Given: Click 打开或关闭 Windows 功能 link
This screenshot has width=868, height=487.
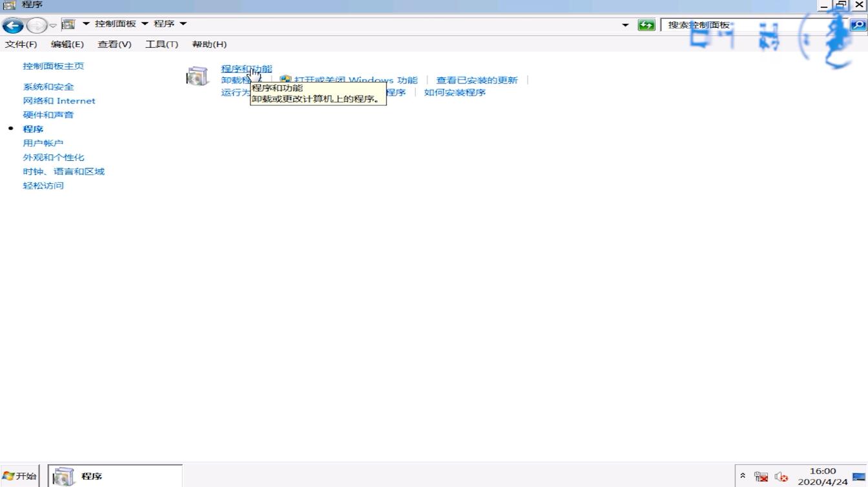Looking at the screenshot, I should [356, 81].
